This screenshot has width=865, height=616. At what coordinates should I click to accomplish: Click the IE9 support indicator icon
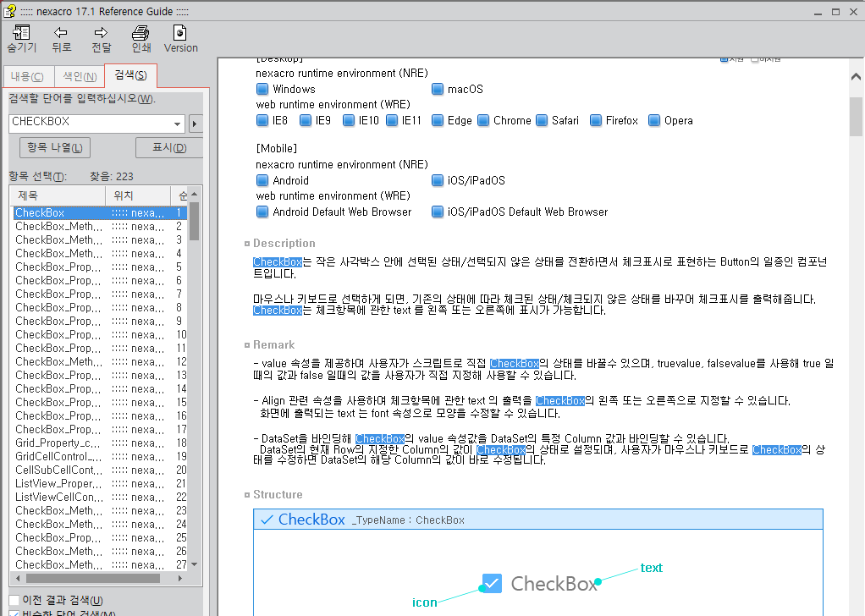tap(306, 120)
